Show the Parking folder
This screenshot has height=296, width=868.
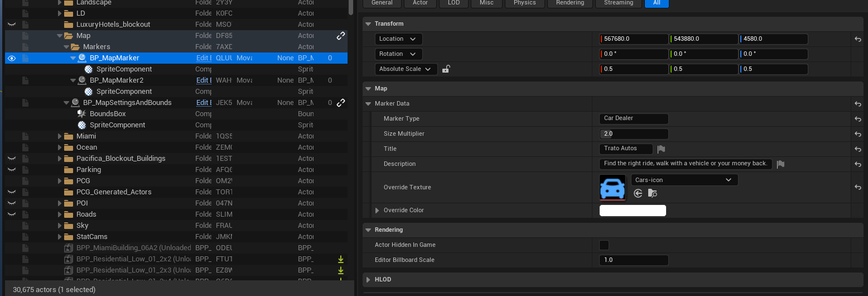(x=11, y=170)
